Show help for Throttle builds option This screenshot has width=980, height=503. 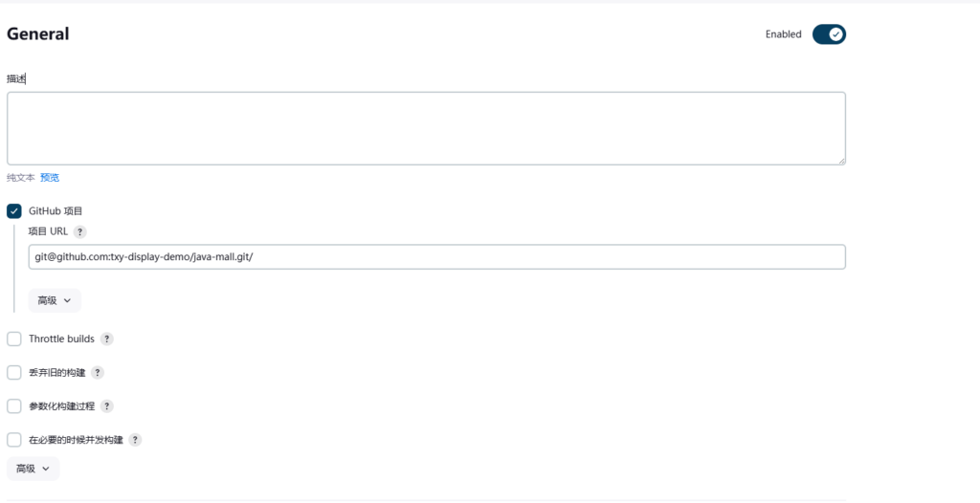tap(107, 339)
